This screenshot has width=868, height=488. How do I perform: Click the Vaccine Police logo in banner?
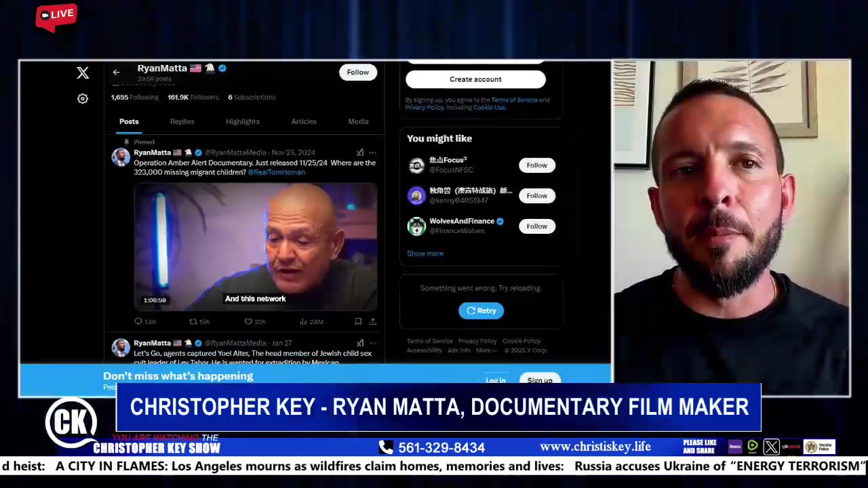click(x=819, y=447)
